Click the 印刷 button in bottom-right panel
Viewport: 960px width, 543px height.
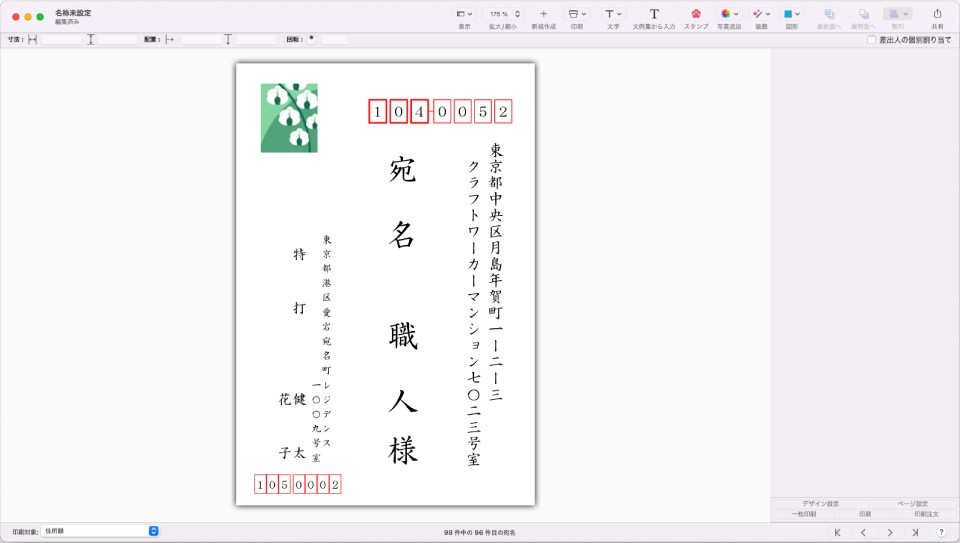click(864, 514)
